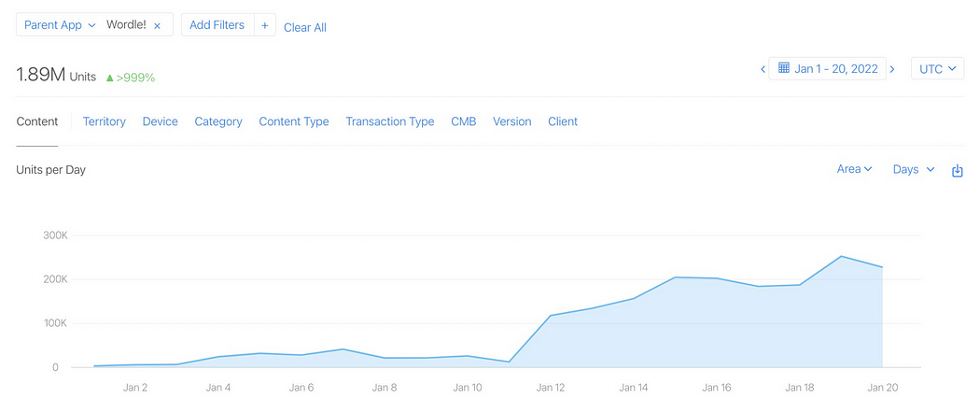The image size is (980, 412).
Task: Click the >999% growth indicator
Action: [x=131, y=78]
